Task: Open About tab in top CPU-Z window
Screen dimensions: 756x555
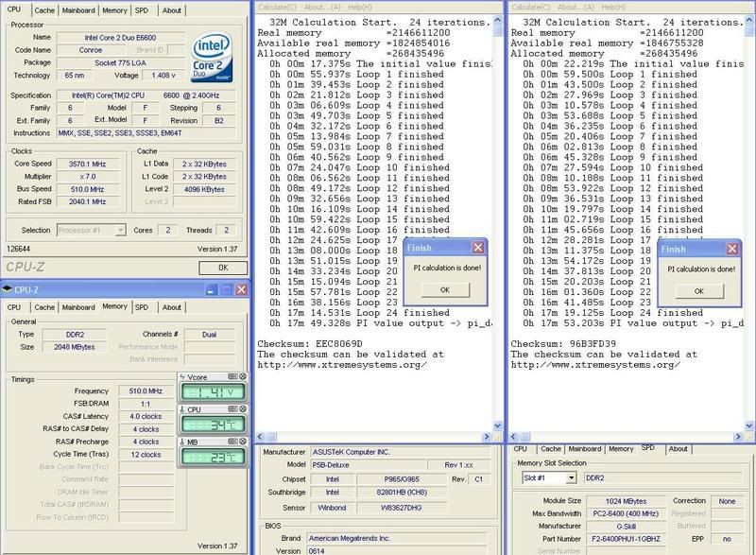Action: 172,10
